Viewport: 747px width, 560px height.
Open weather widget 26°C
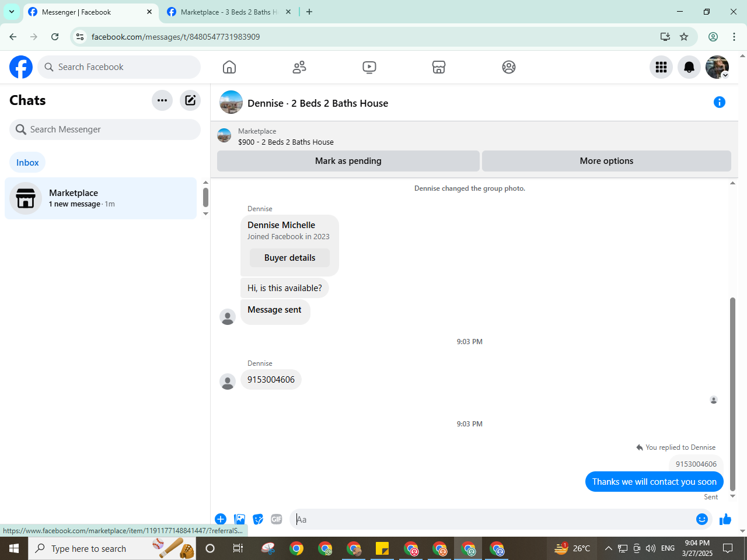pos(573,548)
